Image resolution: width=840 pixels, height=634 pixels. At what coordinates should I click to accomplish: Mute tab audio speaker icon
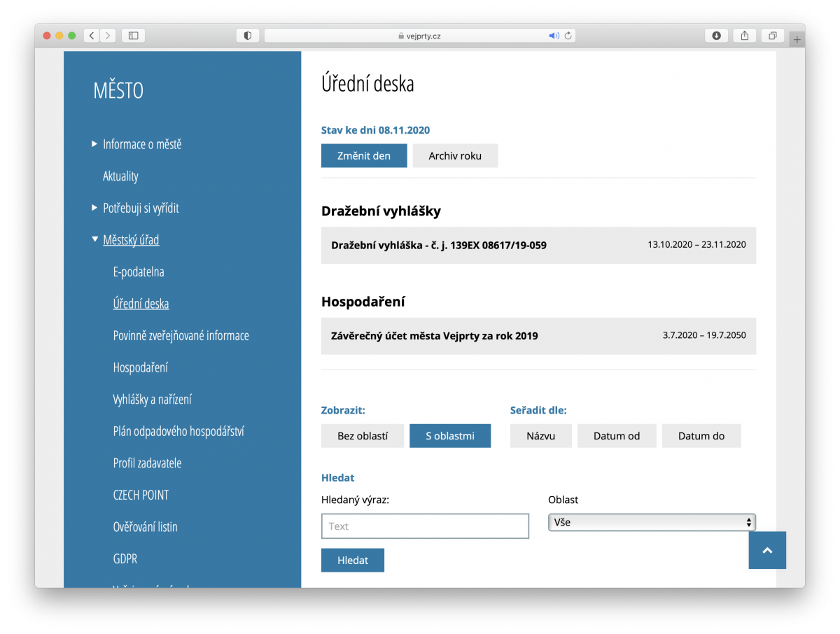click(x=553, y=36)
